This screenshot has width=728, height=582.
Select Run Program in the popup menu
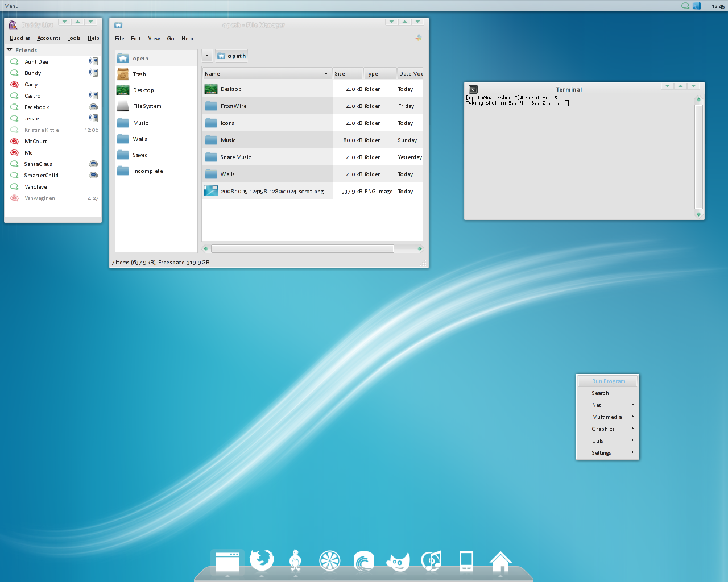click(608, 381)
